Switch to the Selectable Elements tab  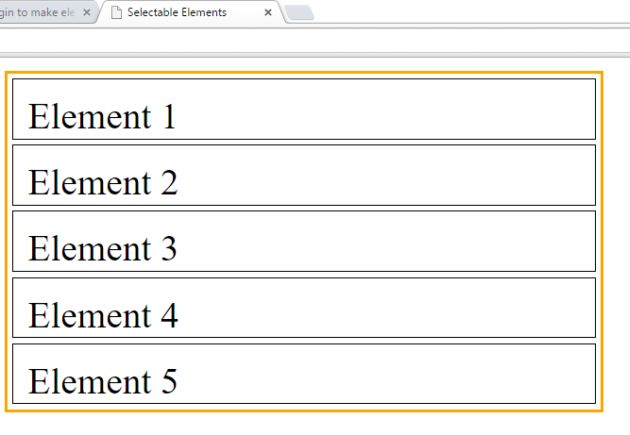coord(175,12)
